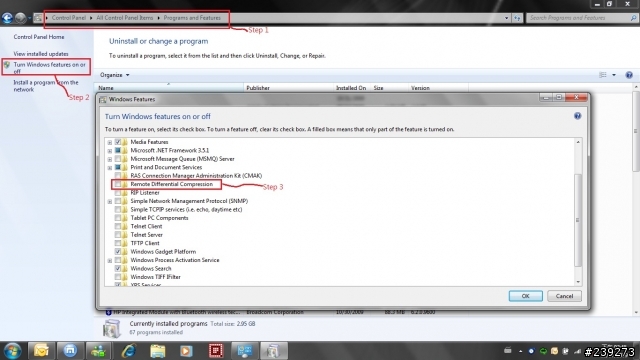Open the mail envelope taskbar icon

pyautogui.click(x=41, y=351)
